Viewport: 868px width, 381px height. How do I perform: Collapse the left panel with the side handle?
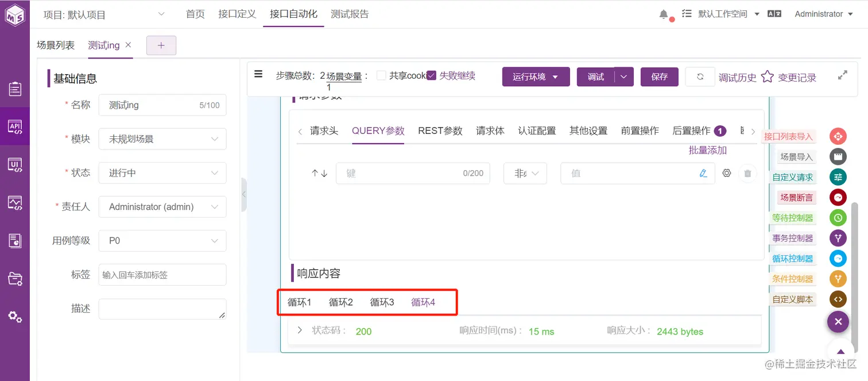tap(244, 194)
